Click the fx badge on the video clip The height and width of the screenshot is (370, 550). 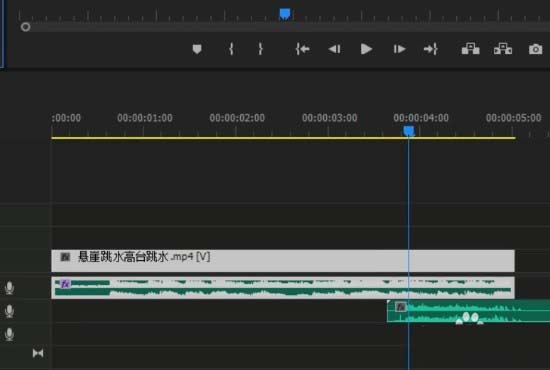(x=65, y=257)
